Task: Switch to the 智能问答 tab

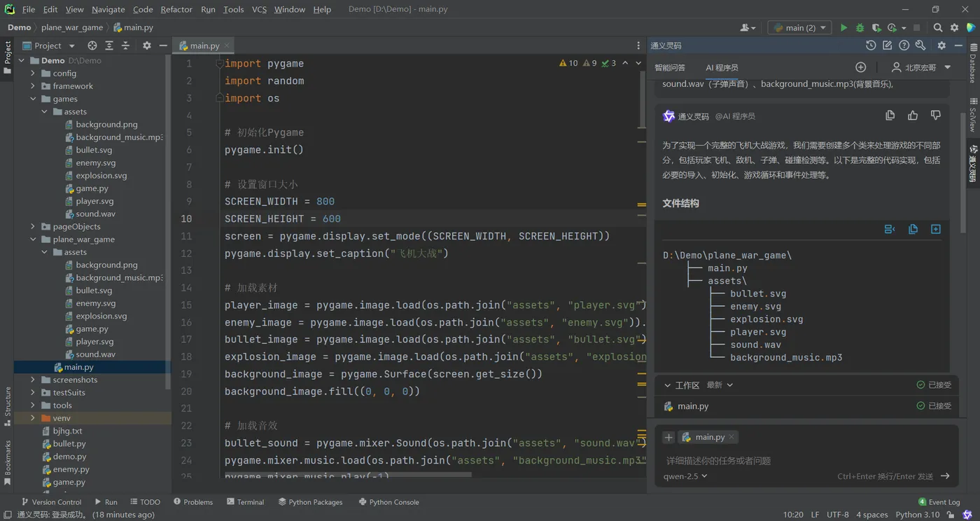Action: (x=670, y=68)
